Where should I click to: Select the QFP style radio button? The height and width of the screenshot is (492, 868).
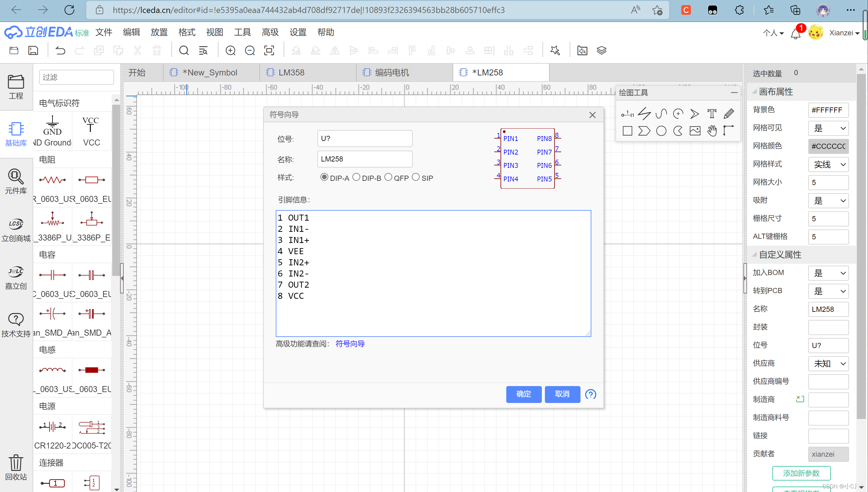tap(388, 177)
